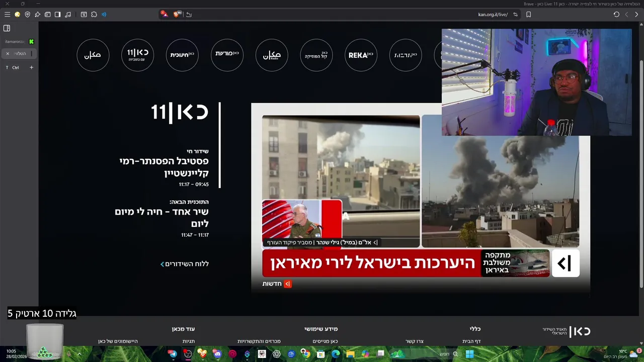Open Telegram from the taskbar

tap(173, 354)
